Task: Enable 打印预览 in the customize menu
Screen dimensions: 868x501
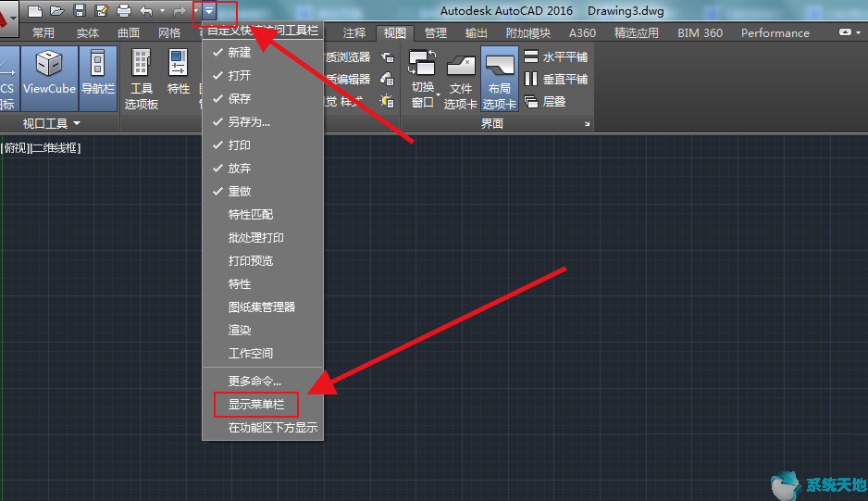Action: 263,261
